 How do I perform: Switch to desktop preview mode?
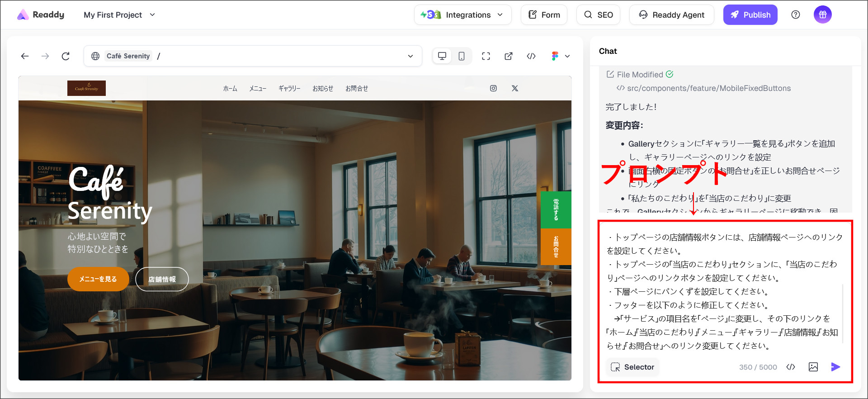click(x=442, y=56)
